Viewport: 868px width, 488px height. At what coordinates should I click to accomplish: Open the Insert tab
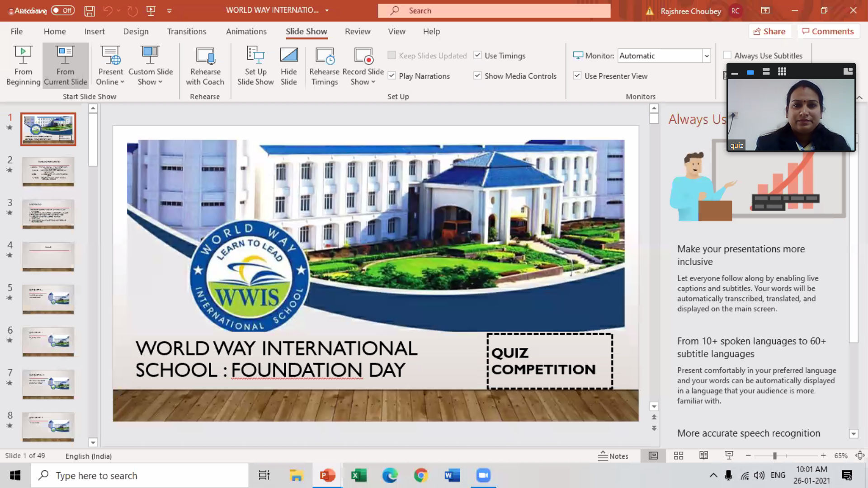(x=94, y=31)
